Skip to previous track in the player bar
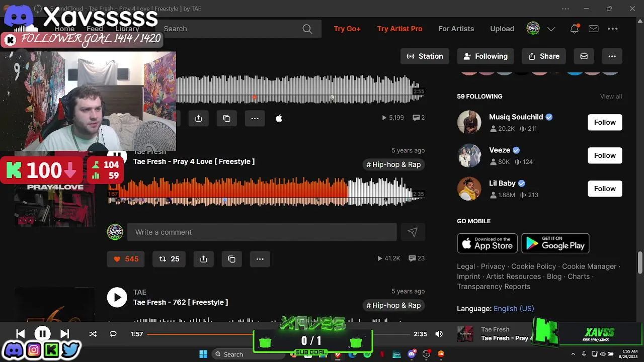Screen dimensions: 644x362 tap(20, 334)
